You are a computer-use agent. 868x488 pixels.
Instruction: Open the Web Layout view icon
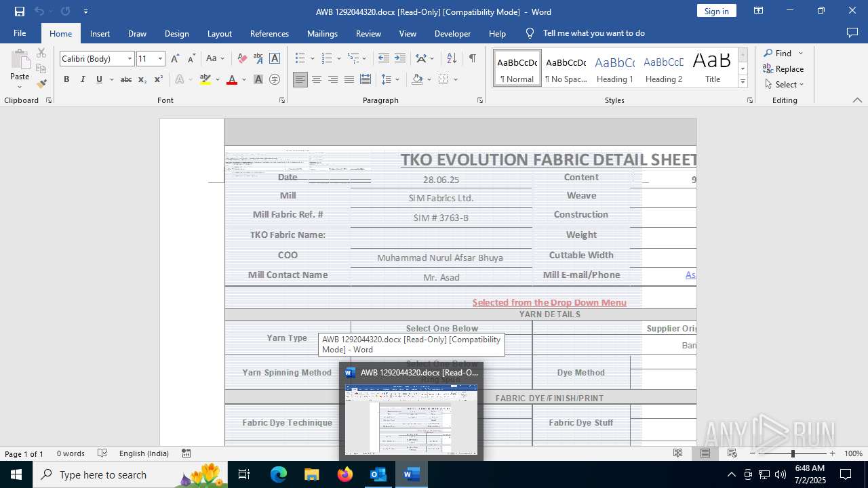pos(732,453)
